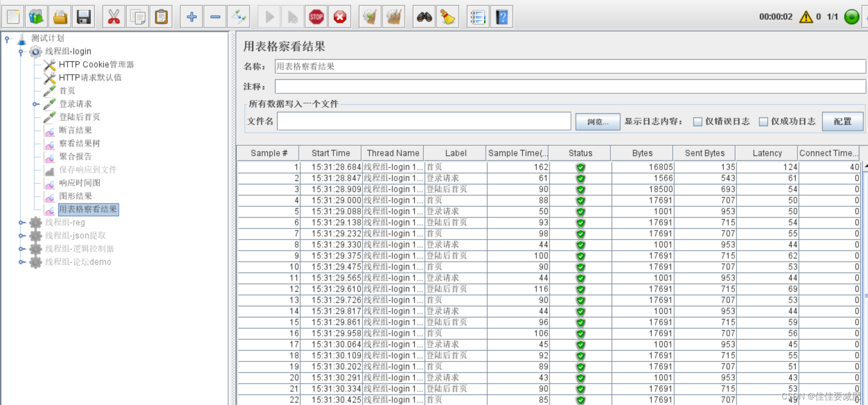Screen dimensions: 868x405
Task: Select 登陆后首页 sampler in tree
Action: pos(79,117)
